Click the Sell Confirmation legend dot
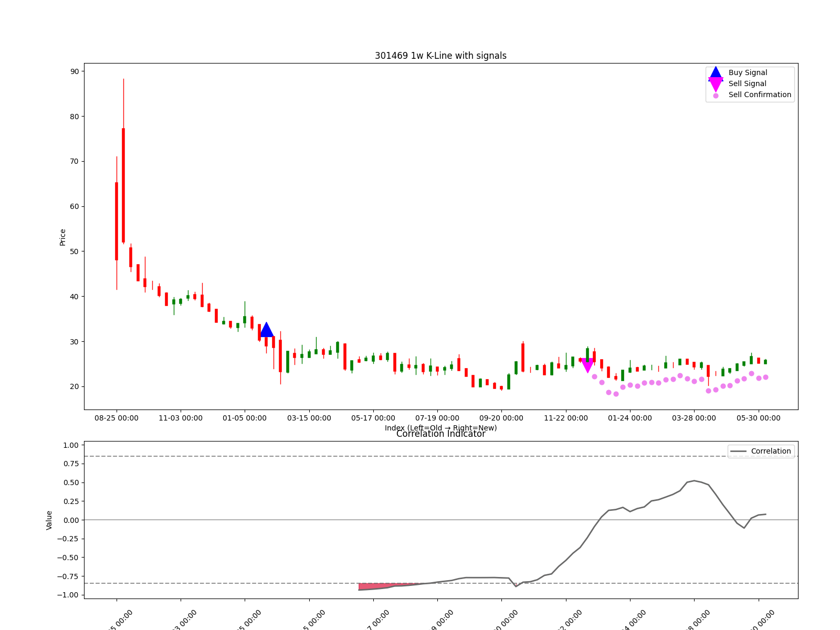This screenshot has width=840, height=630. [x=716, y=96]
